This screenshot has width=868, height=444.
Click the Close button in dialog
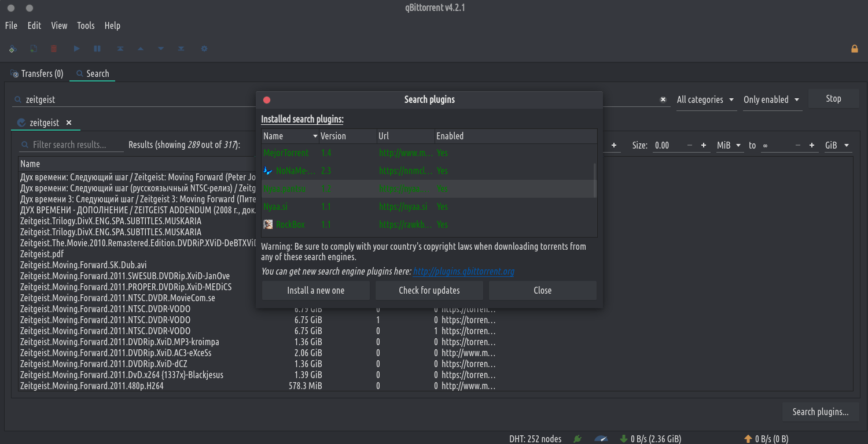tap(542, 290)
